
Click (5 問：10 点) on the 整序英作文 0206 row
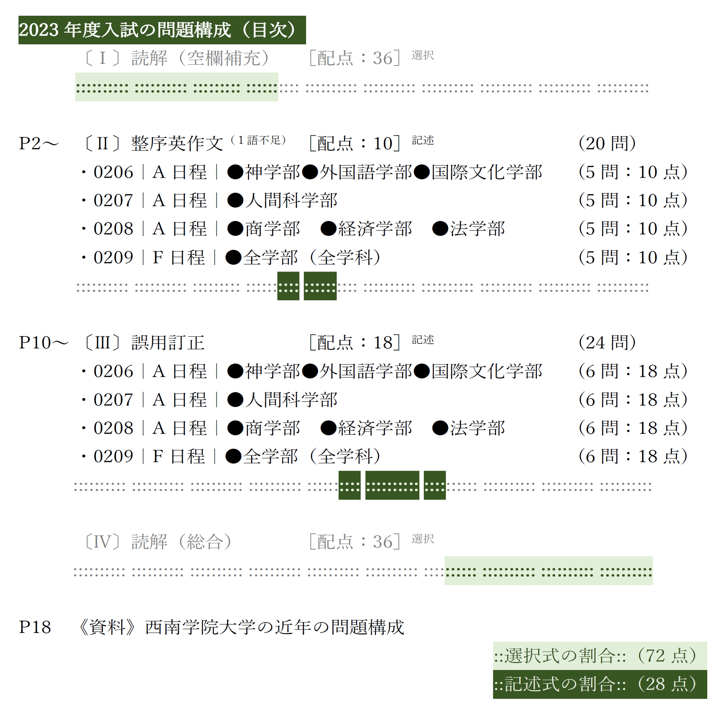tap(633, 172)
